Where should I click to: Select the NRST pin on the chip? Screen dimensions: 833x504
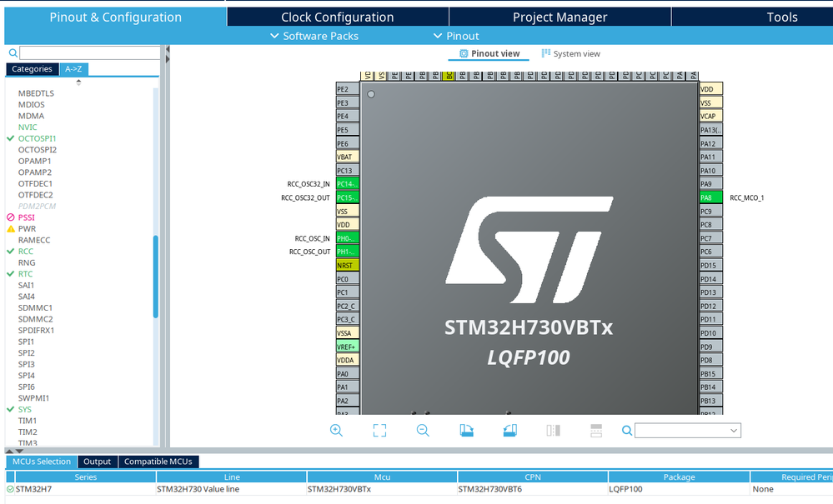pyautogui.click(x=348, y=265)
